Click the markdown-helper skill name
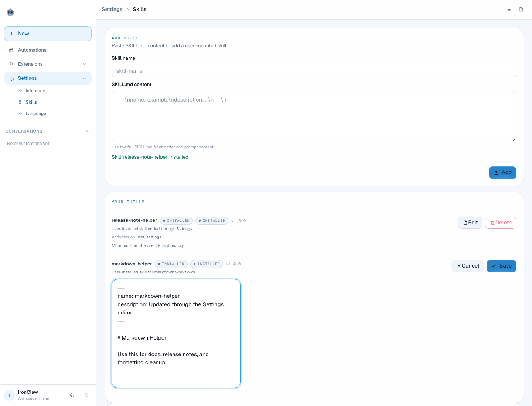The image size is (532, 406). click(x=132, y=264)
